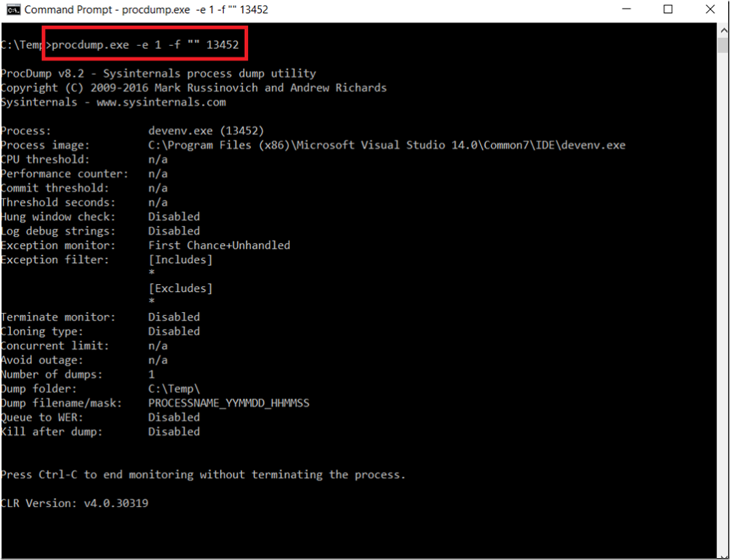730x560 pixels.
Task: Click the 'Press Ctrl-C to end monitoring' line
Action: (203, 474)
